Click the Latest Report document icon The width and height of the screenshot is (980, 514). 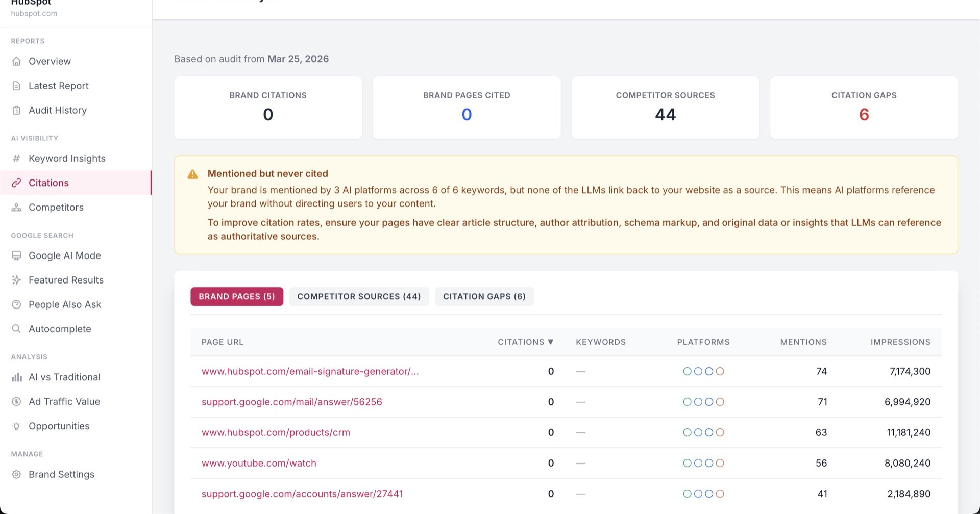16,86
